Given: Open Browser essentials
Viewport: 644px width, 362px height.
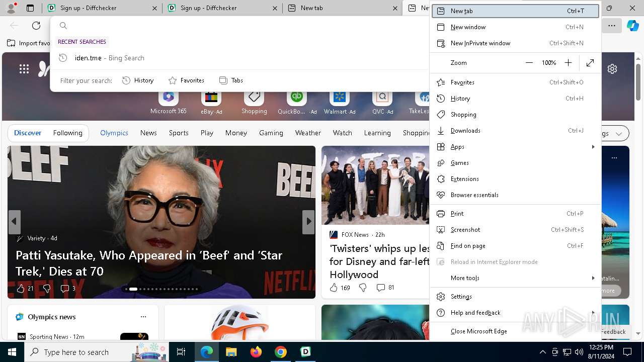Looking at the screenshot, I should click(516, 195).
